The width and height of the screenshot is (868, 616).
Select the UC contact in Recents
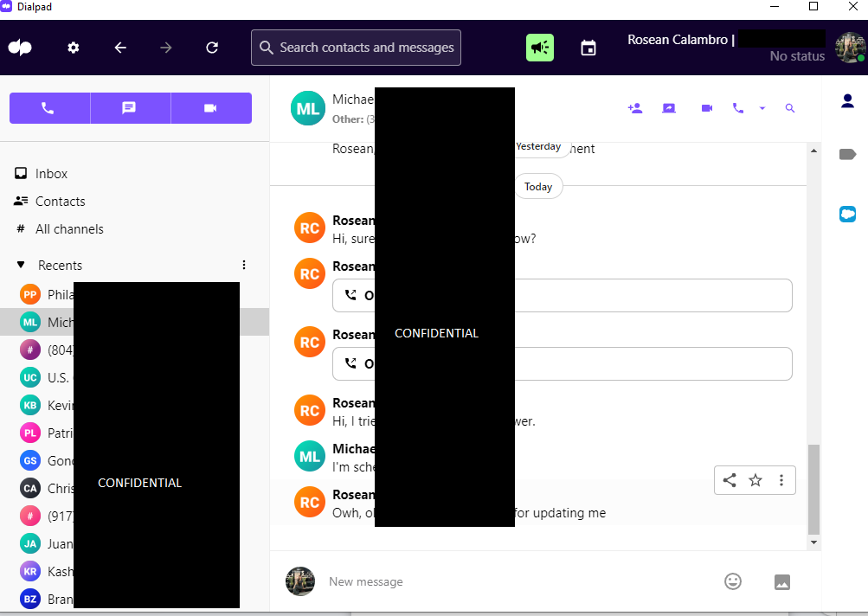(x=134, y=377)
